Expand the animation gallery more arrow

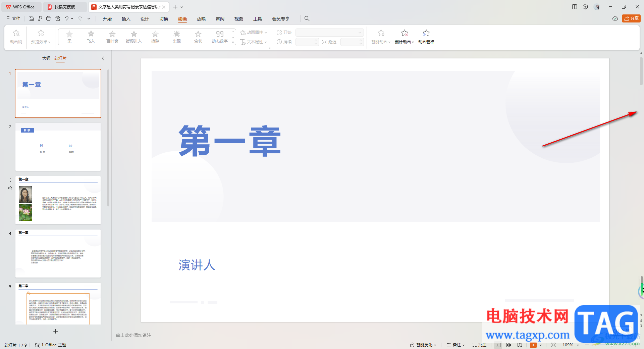pyautogui.click(x=233, y=42)
